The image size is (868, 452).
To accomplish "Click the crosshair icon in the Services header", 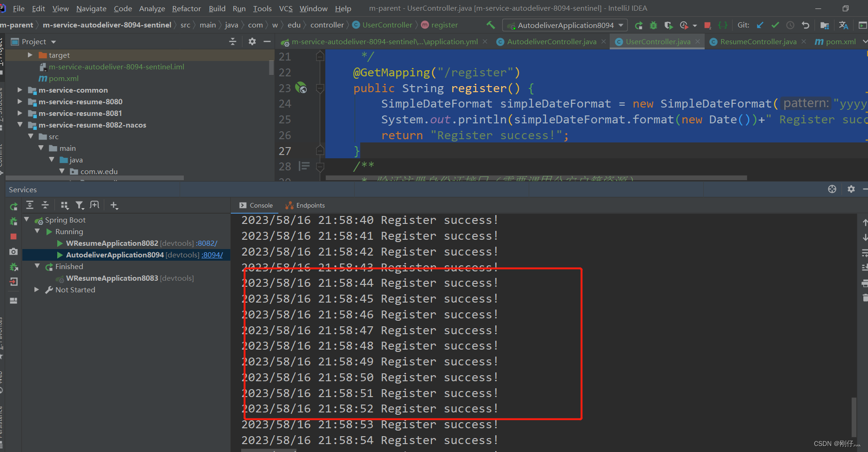I will click(832, 189).
